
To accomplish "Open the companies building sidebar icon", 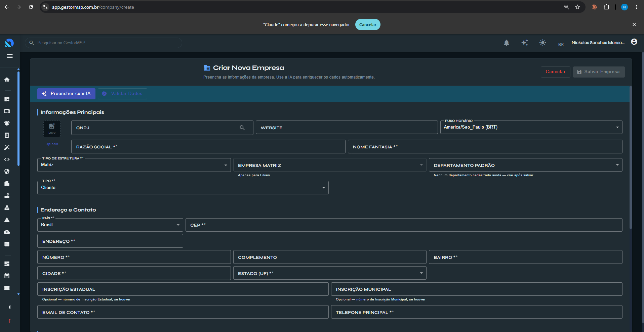I will tap(7, 184).
